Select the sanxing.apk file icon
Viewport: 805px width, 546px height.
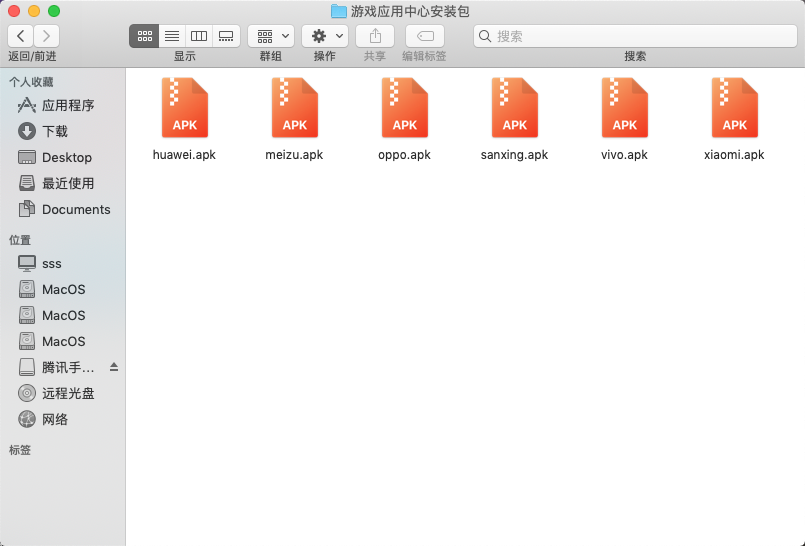(514, 107)
